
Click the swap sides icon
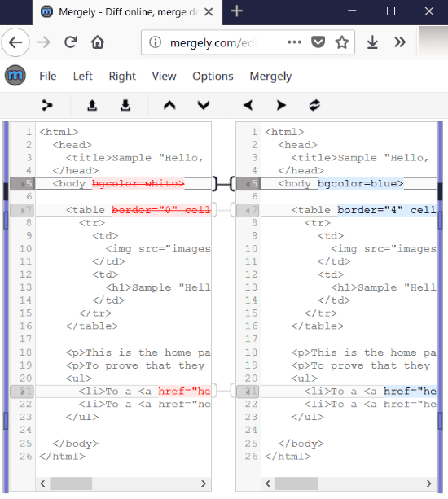tap(314, 105)
